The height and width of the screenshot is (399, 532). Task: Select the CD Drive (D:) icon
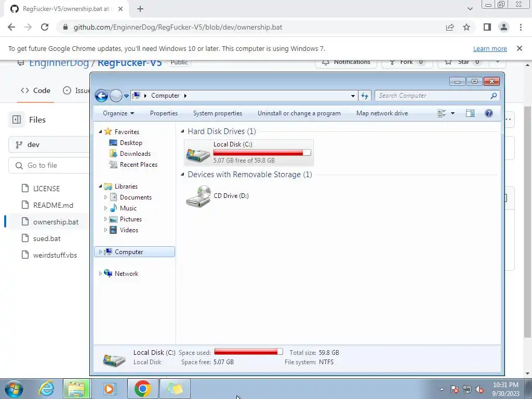coord(198,196)
